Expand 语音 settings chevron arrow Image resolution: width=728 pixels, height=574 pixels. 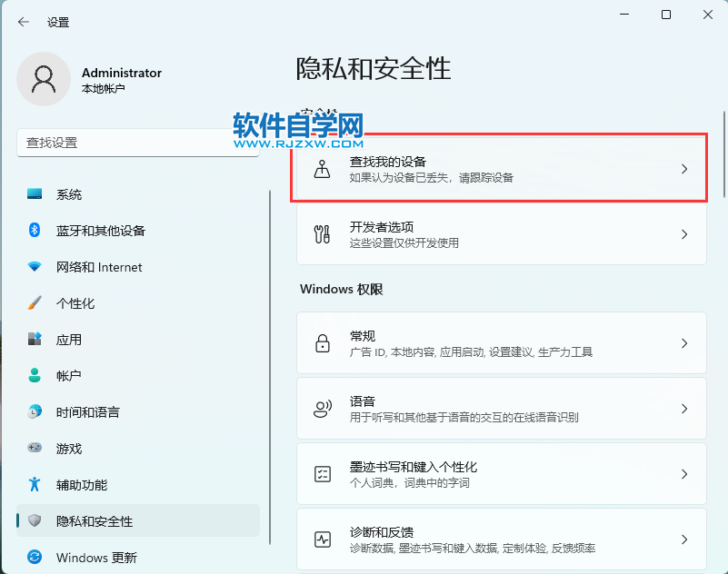point(683,409)
